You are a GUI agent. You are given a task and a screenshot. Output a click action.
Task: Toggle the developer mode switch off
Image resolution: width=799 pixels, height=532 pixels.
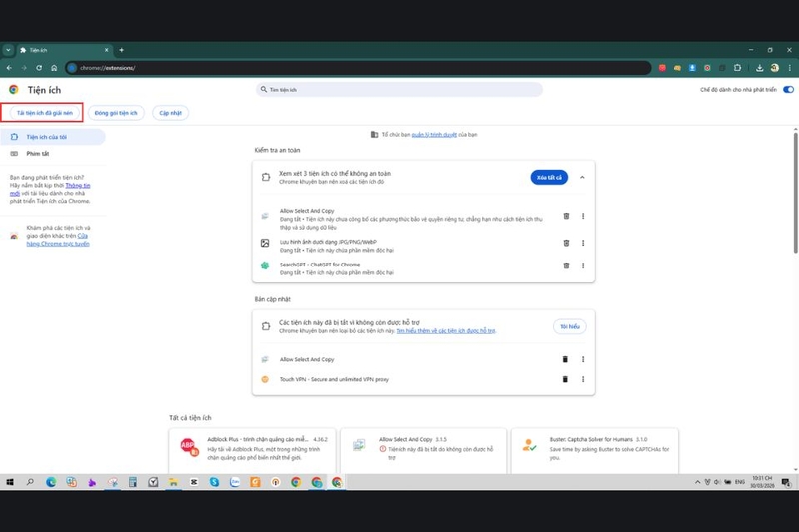pyautogui.click(x=788, y=90)
